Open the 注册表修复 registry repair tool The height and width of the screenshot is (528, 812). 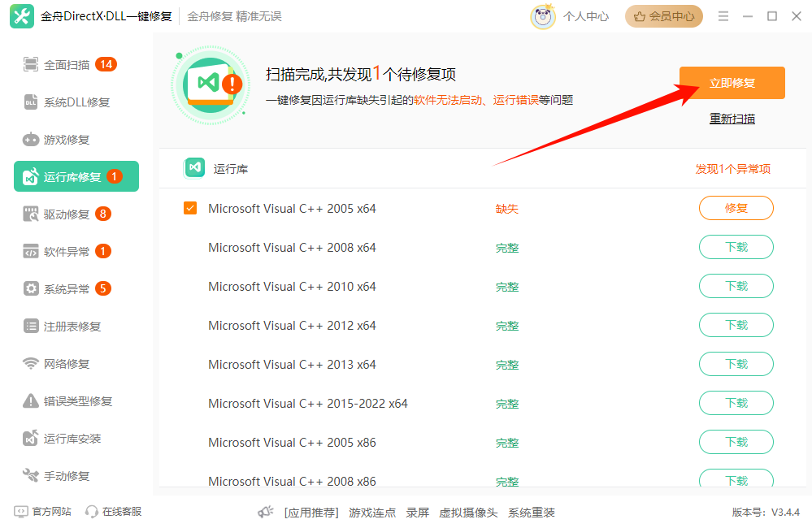pos(70,326)
